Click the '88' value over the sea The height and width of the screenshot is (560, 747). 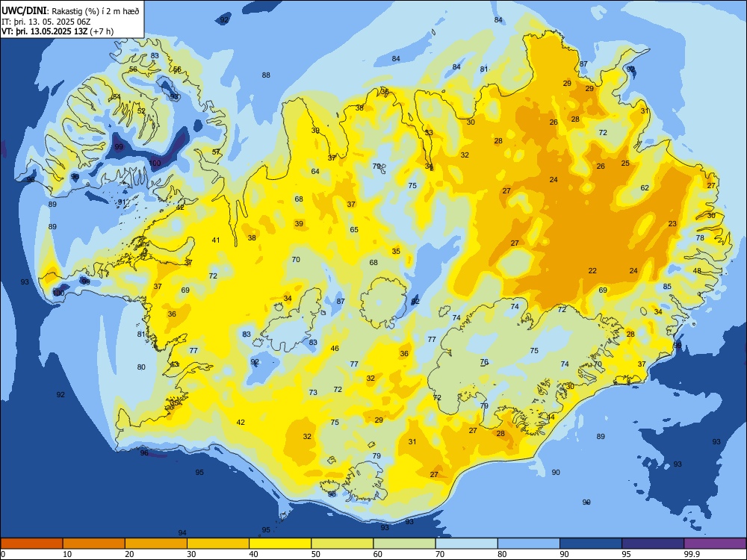(266, 75)
